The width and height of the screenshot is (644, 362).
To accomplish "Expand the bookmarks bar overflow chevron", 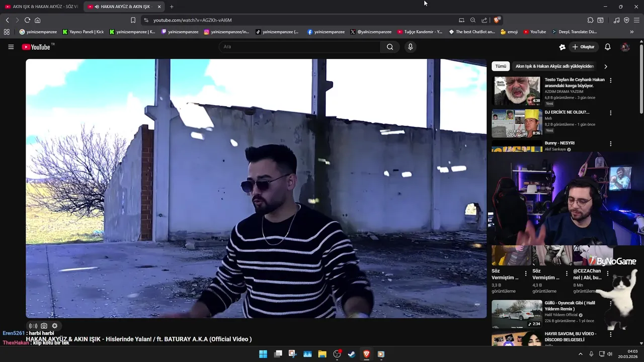I will [632, 32].
